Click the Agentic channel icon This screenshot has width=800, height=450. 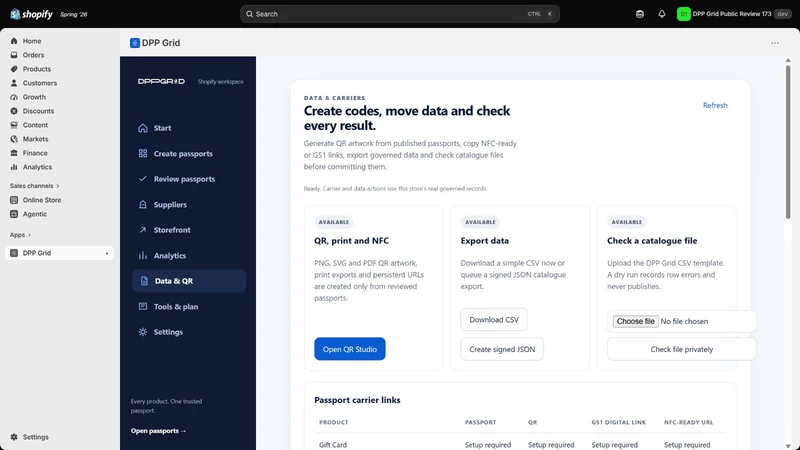pos(14,214)
